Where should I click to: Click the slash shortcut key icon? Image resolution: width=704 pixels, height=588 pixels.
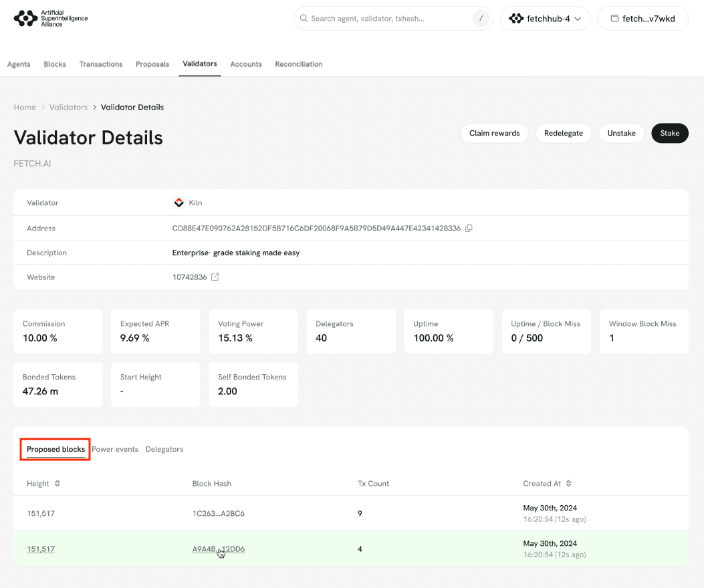(x=481, y=19)
